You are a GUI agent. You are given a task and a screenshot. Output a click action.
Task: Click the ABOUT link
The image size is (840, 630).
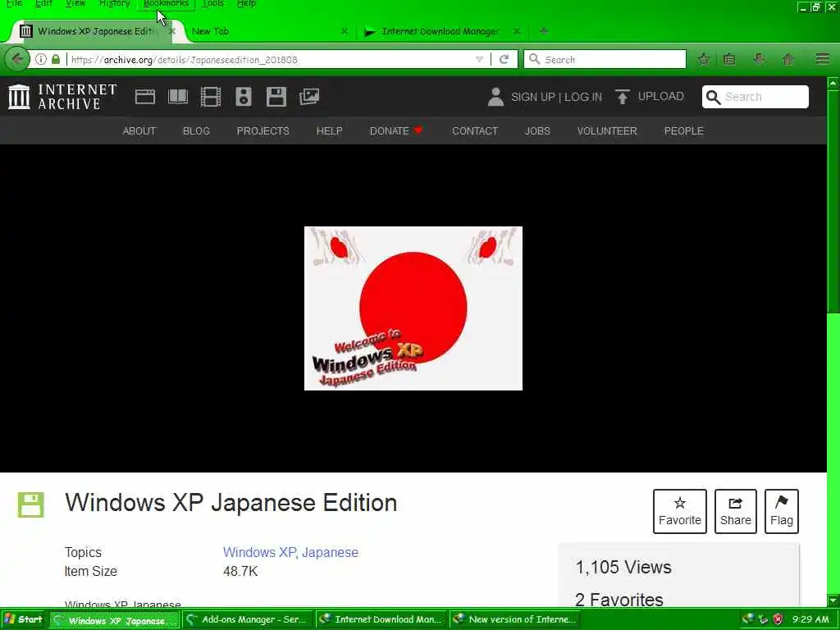(x=139, y=130)
